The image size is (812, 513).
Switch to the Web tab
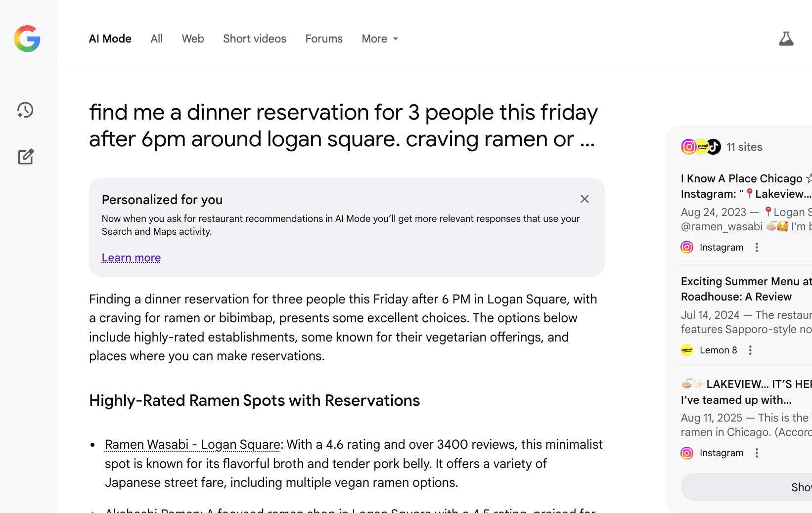click(192, 39)
